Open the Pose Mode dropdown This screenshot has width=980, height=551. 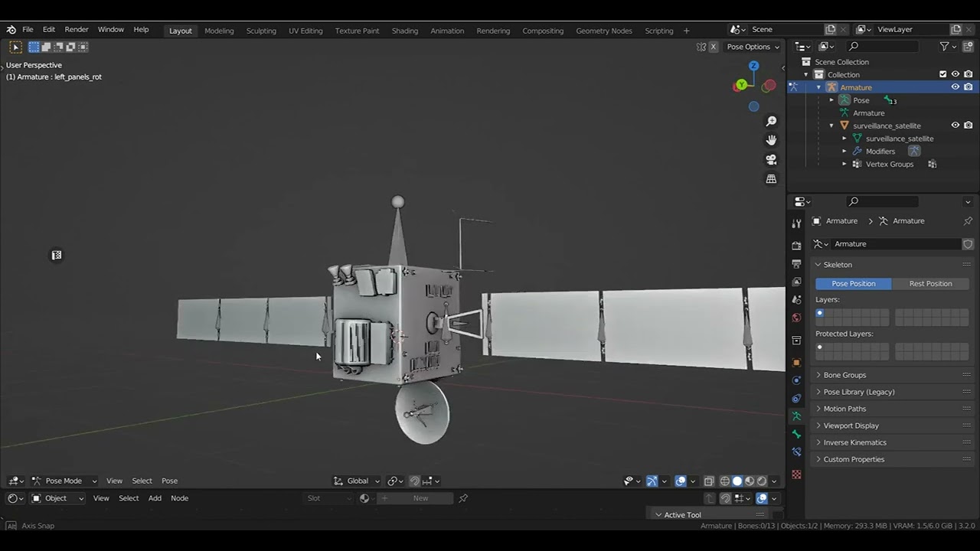click(64, 481)
